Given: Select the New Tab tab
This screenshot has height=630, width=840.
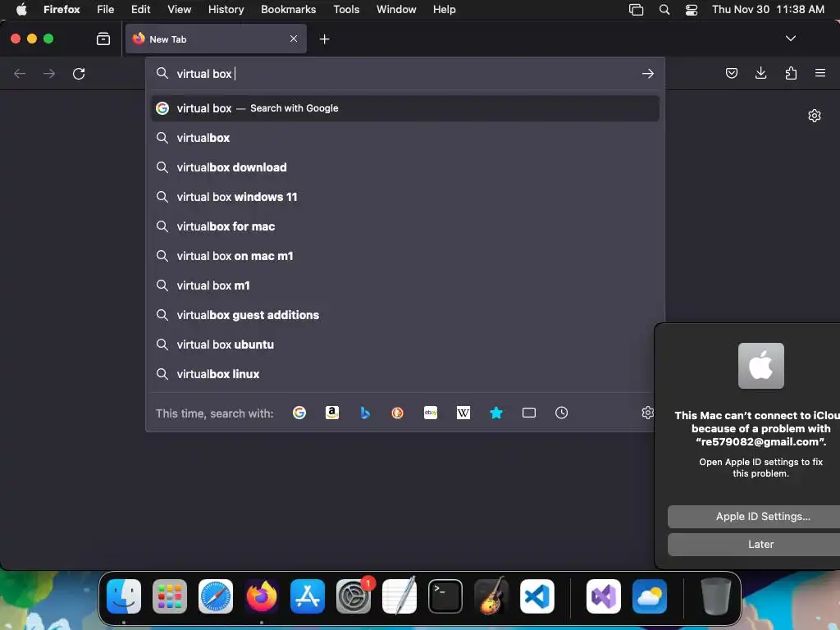Looking at the screenshot, I should point(216,39).
